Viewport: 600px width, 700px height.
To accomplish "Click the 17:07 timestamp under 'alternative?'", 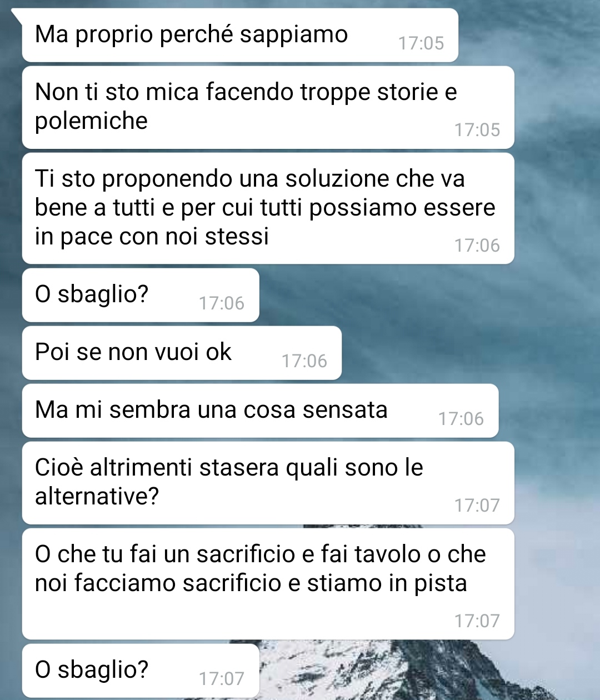I will (x=477, y=506).
